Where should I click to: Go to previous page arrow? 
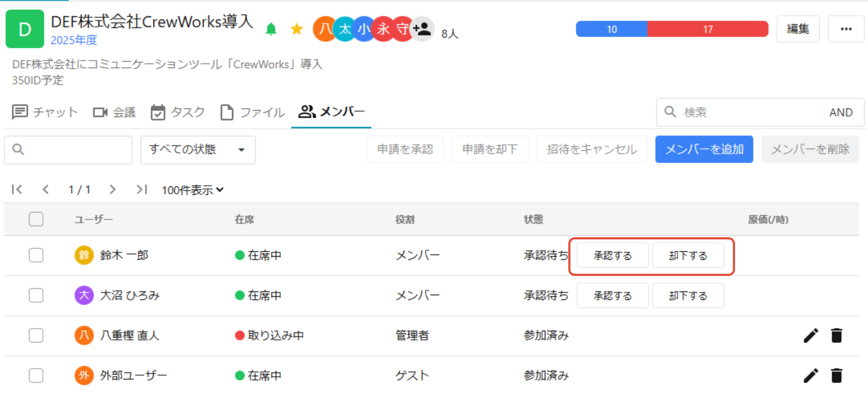coord(46,189)
